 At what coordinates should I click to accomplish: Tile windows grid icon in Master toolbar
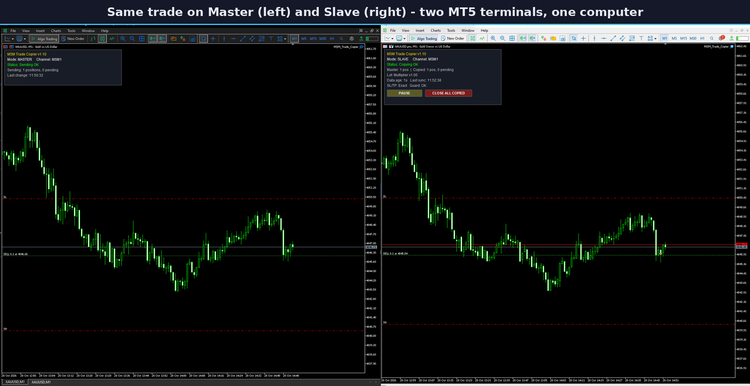[142, 39]
